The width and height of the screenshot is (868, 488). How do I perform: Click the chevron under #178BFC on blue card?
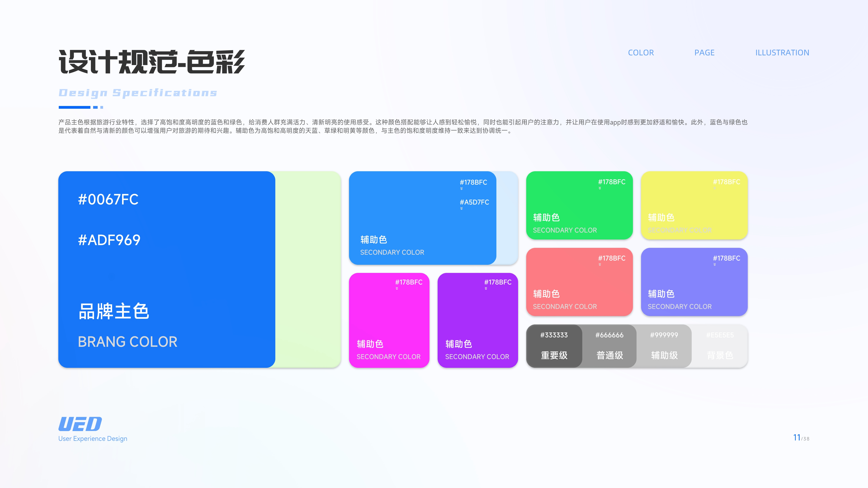point(461,189)
